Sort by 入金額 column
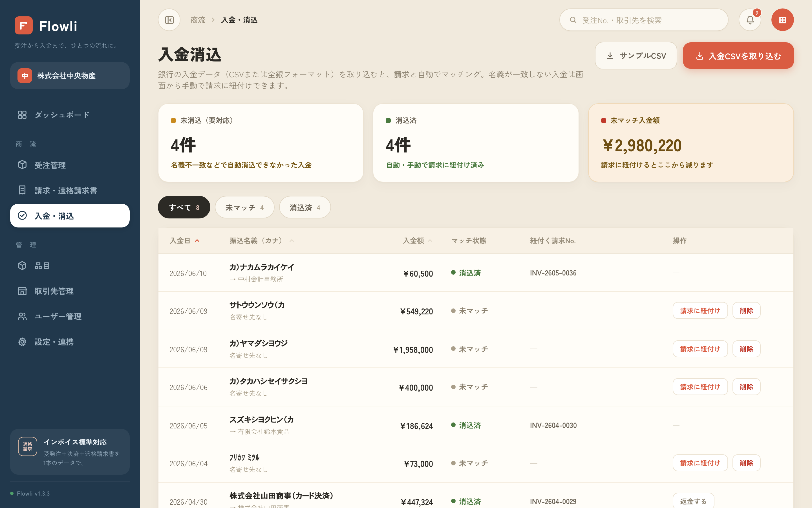Image resolution: width=812 pixels, height=508 pixels. click(417, 240)
